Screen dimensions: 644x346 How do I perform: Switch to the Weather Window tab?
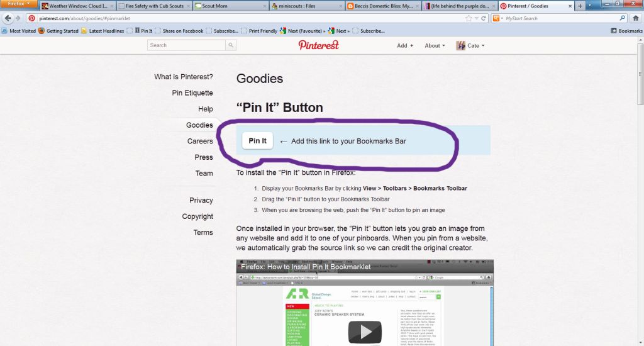point(77,6)
